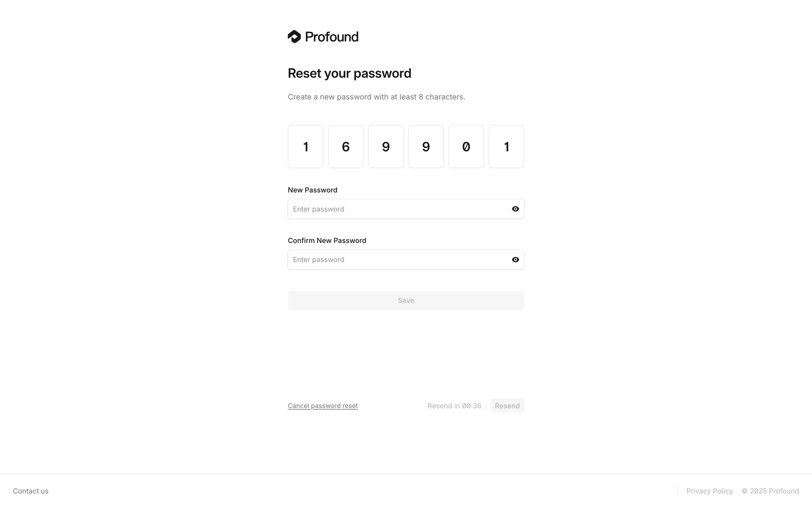Select the code box containing 6
Viewport: 812px width, 508px height.
click(346, 146)
